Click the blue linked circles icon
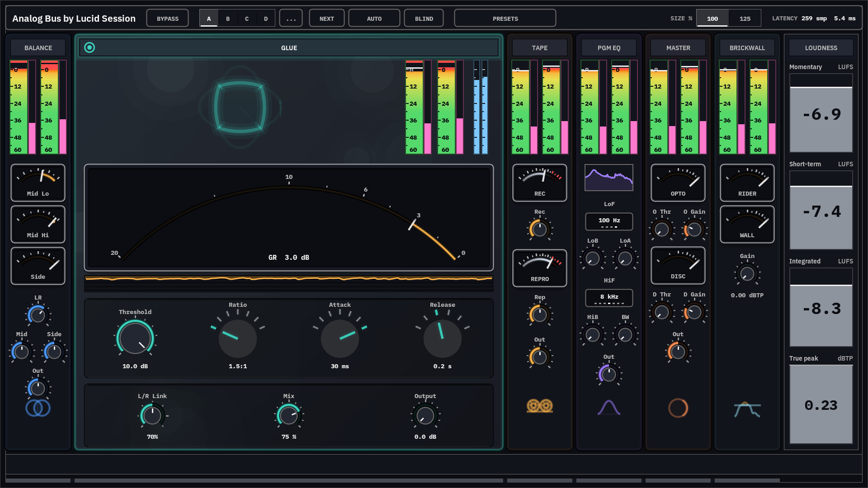Viewport: 868px width, 488px height. (38, 408)
